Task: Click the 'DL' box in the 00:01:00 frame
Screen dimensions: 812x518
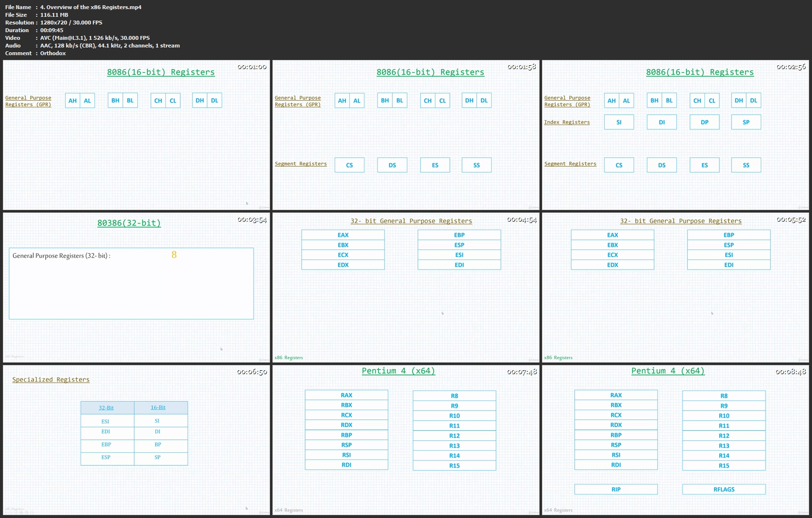Action: pos(214,101)
